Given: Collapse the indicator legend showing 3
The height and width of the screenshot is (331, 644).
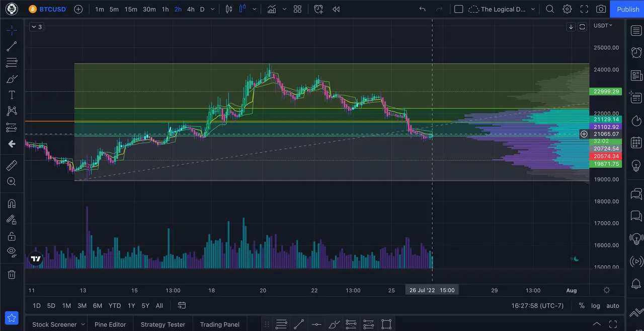Looking at the screenshot, I should click(36, 27).
